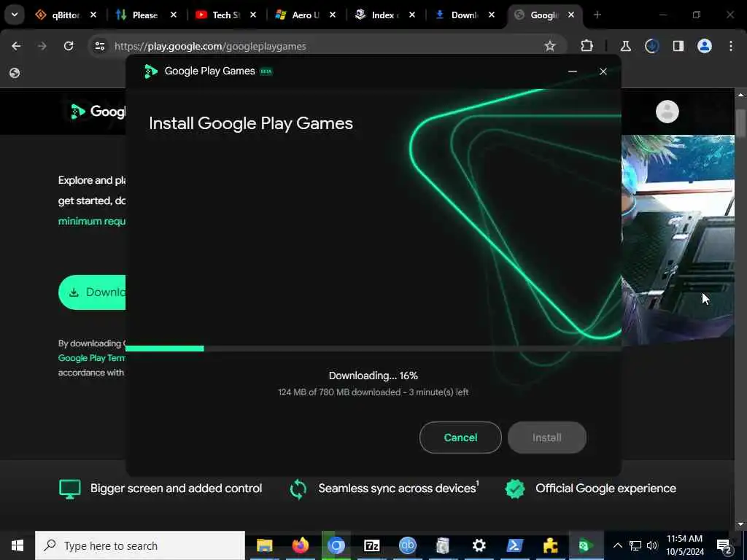Click the Bigger screen monitor icon
The image size is (747, 560).
(x=69, y=489)
